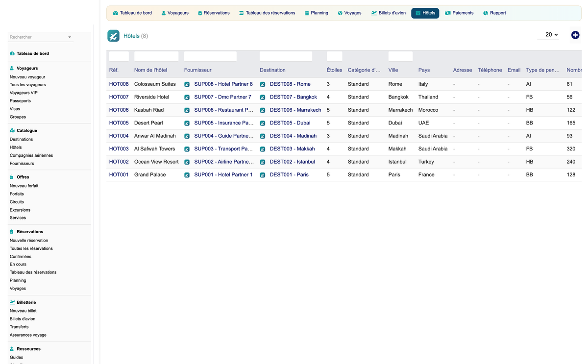The height and width of the screenshot is (364, 588).
Task: Click the supplier icon next to SUP008
Action: point(187,84)
